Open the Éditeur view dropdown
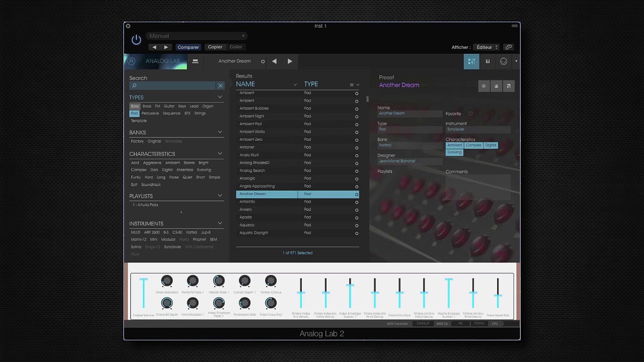Screen dimensions: 644x362 point(487,47)
